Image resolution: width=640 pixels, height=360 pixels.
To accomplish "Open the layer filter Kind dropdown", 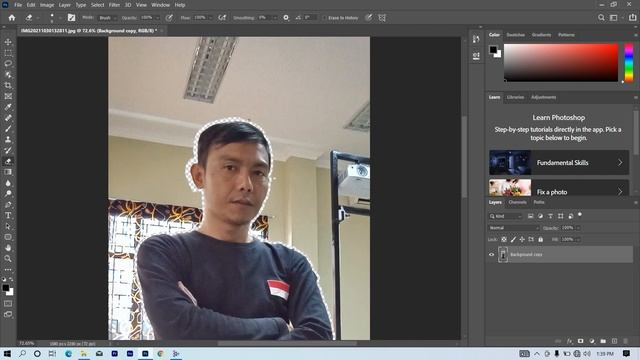I will coord(505,216).
